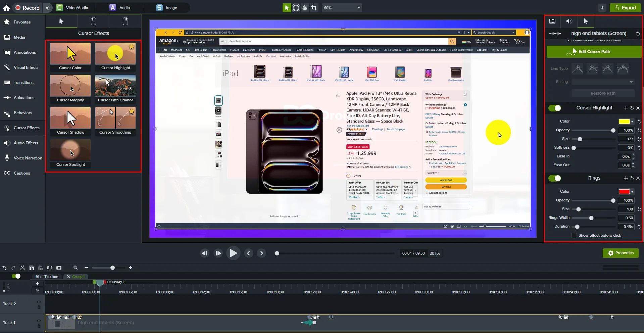Toggle the Rings effect switch
This screenshot has height=333, width=644.
point(555,178)
